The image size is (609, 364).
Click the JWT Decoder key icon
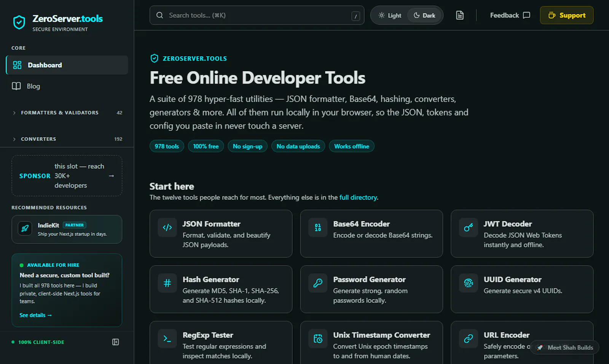469,227
